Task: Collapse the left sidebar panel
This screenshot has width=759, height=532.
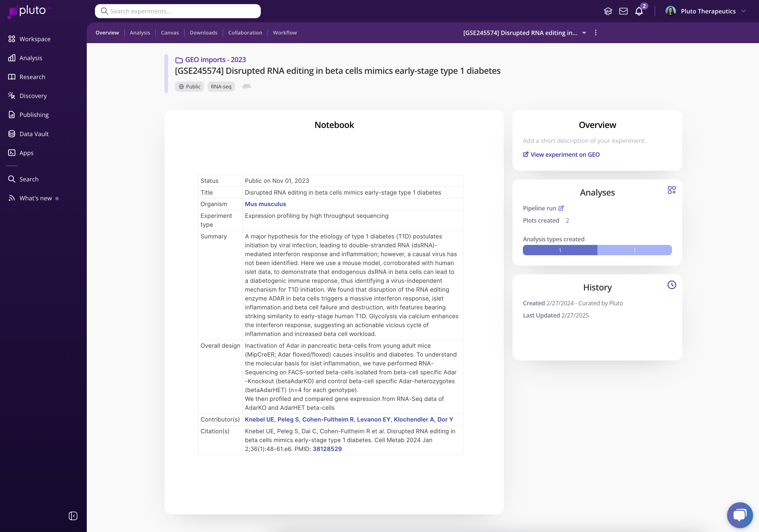Action: click(73, 516)
